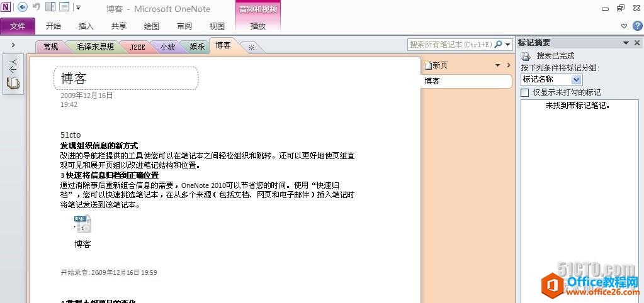Switch to the 插入 ribbon tab
This screenshot has height=303, width=644.
86,26
